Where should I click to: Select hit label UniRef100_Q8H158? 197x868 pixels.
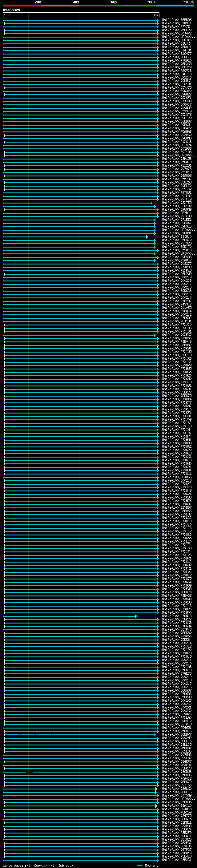point(177,159)
